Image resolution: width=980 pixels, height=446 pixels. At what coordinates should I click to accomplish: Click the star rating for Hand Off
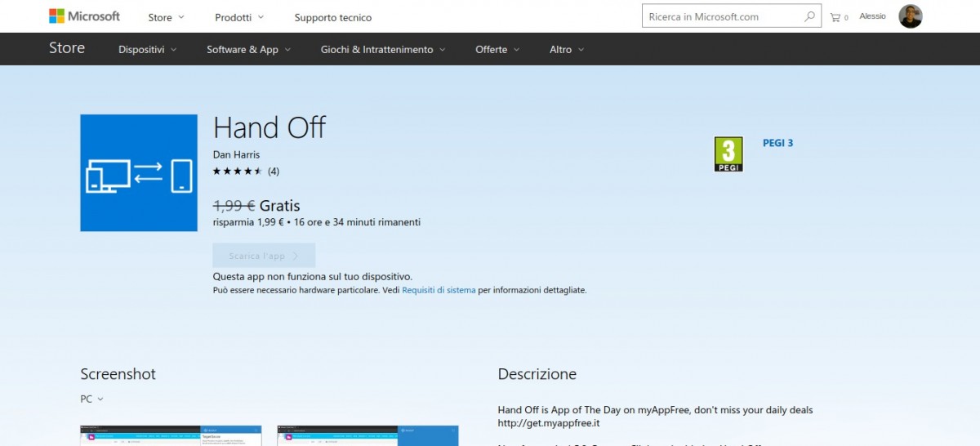click(238, 172)
